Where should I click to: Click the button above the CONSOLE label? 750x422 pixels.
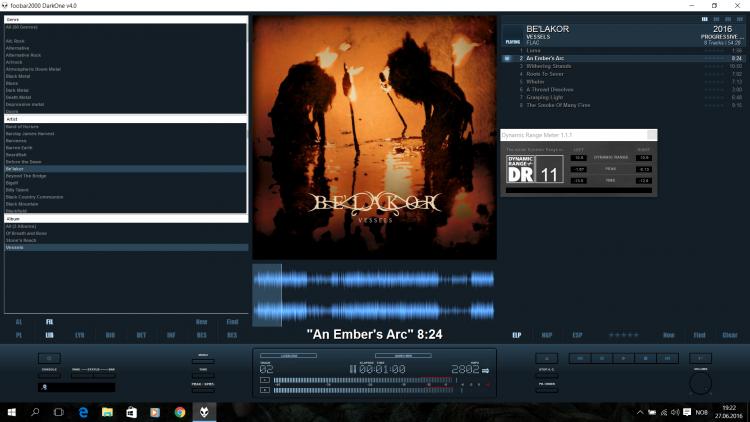click(x=49, y=358)
